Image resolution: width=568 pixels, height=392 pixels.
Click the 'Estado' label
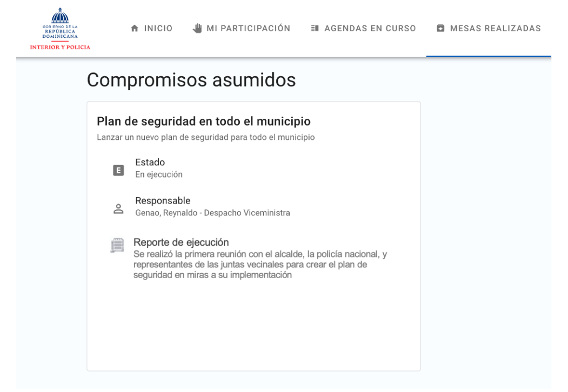(150, 162)
